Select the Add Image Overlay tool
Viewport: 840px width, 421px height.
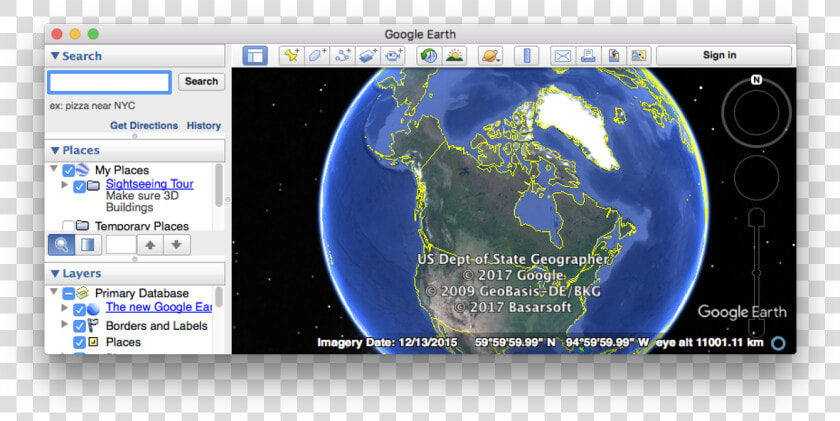click(x=368, y=55)
